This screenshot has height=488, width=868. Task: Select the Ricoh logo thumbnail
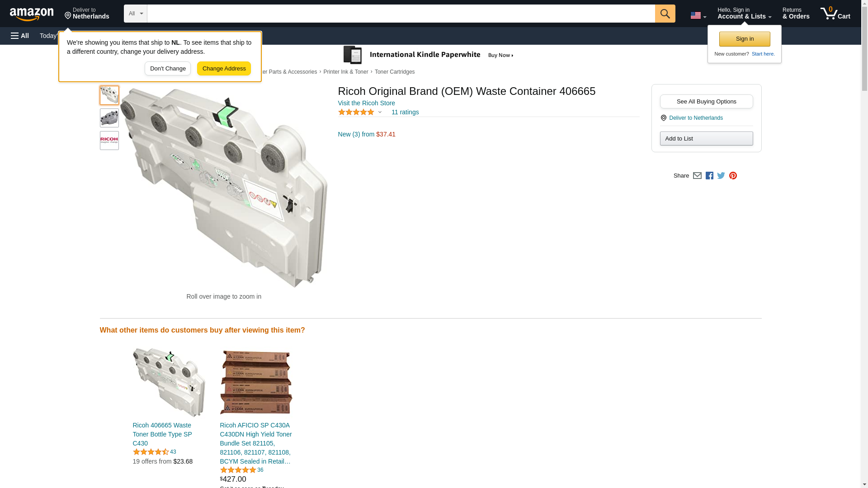[x=109, y=141]
